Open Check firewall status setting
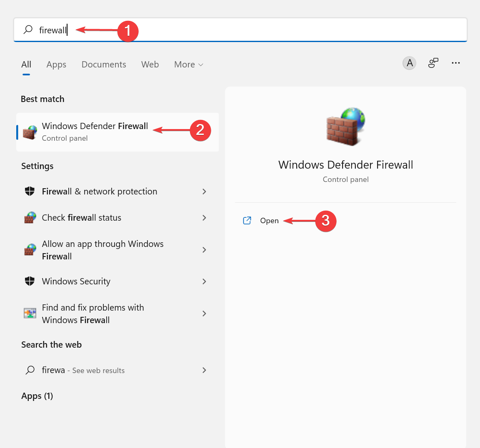This screenshot has height=448, width=480. pyautogui.click(x=117, y=218)
